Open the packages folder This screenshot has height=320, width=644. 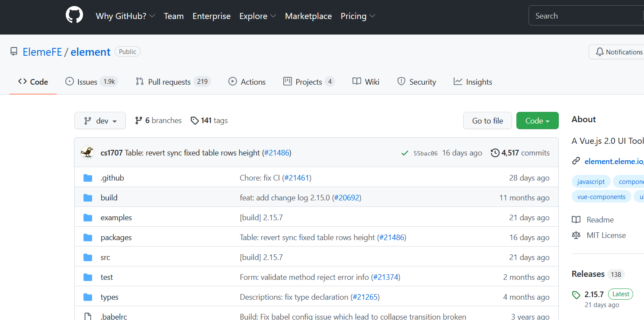pyautogui.click(x=116, y=237)
